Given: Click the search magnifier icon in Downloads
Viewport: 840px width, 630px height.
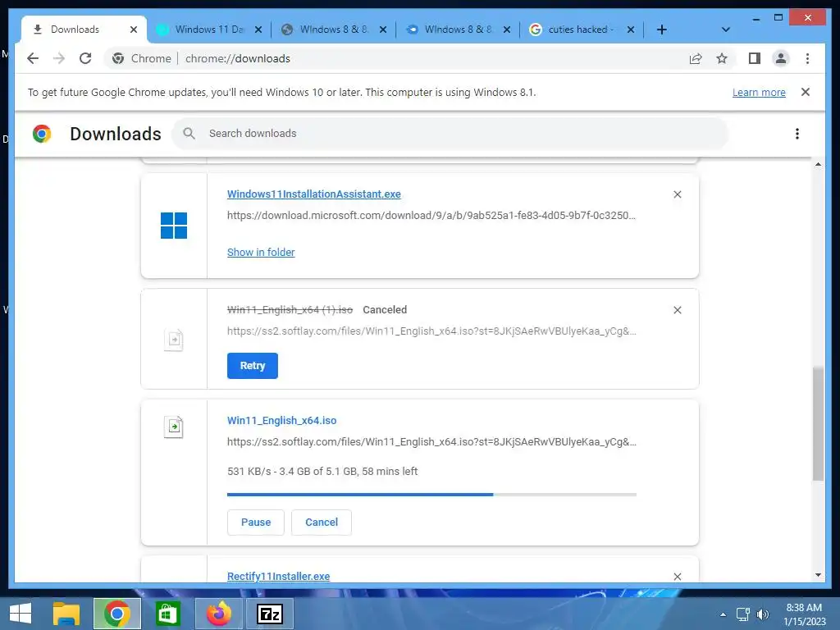Looking at the screenshot, I should (189, 134).
